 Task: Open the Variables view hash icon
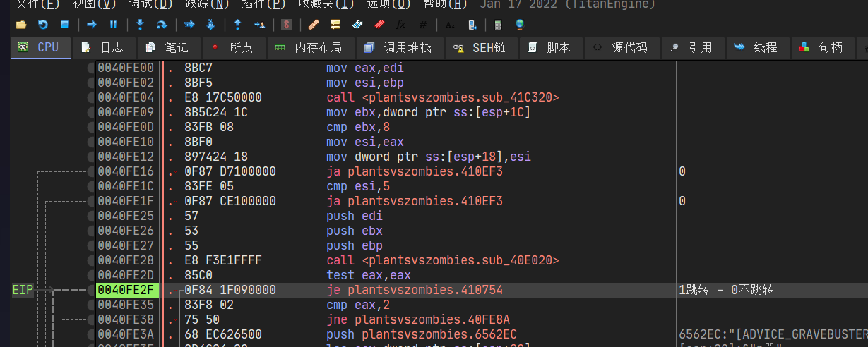[422, 25]
